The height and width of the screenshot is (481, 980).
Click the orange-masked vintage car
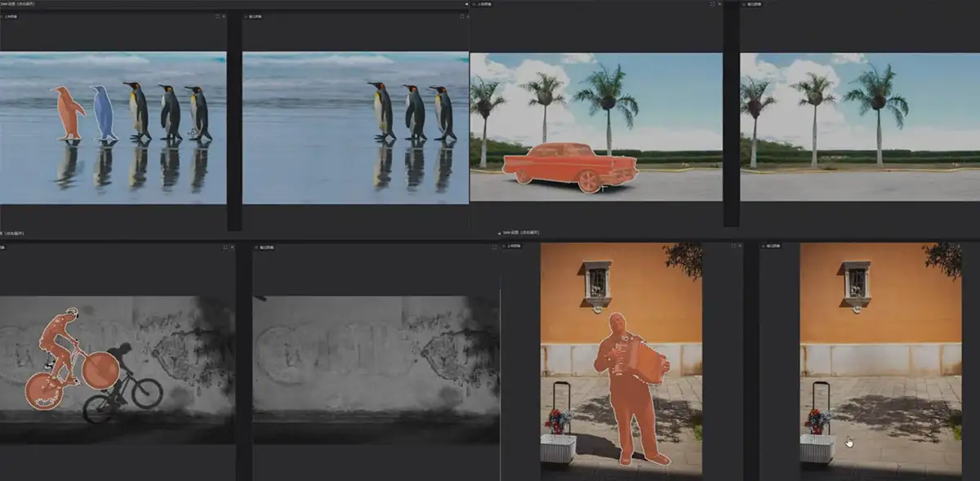[569, 166]
